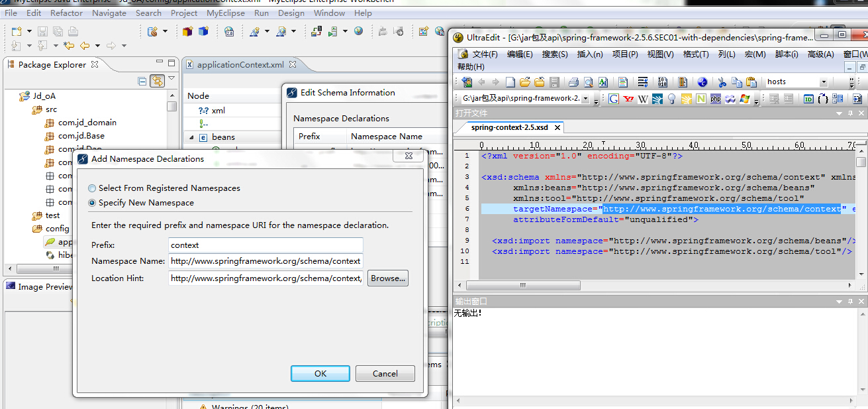
Task: Click the deploy server icon in MyEclipse toolbar
Action: point(316,31)
